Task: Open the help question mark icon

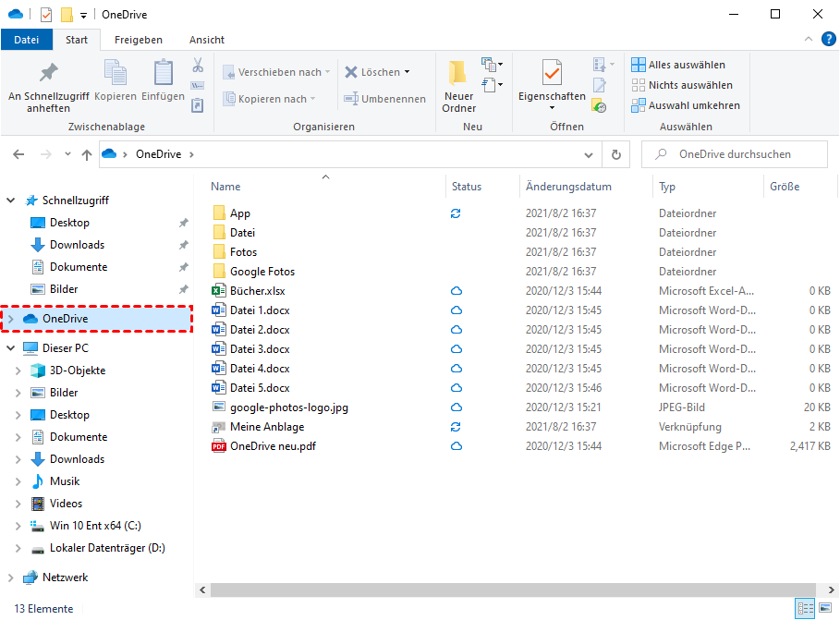Action: (x=828, y=39)
